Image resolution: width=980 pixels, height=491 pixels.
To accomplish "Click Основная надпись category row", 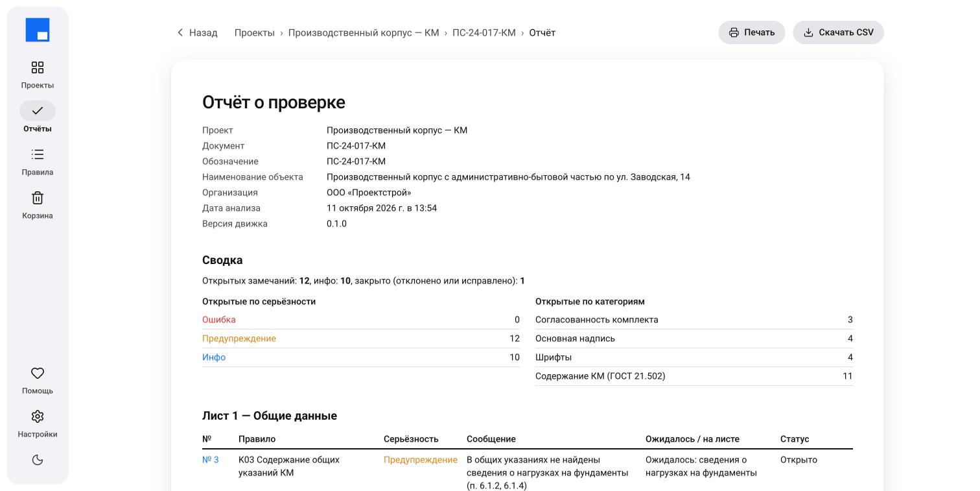I will (694, 339).
